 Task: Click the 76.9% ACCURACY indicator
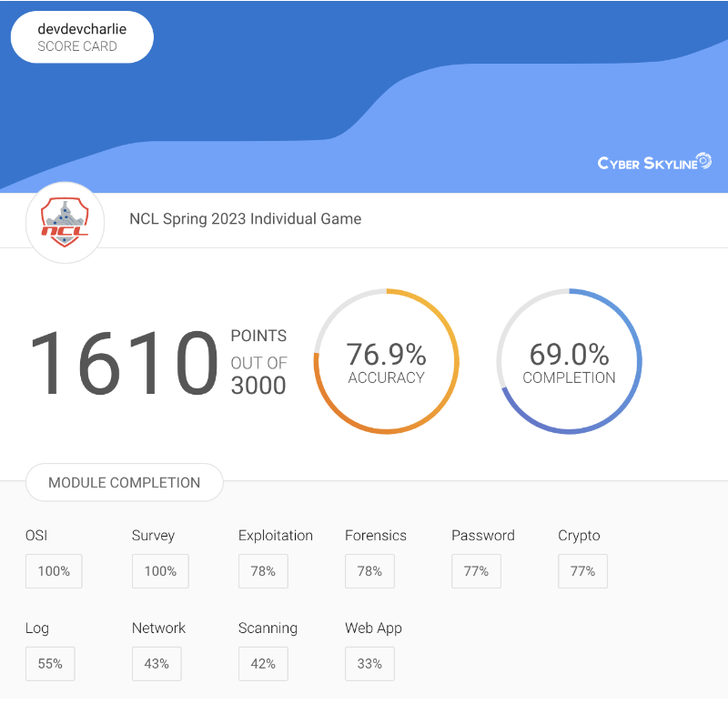tap(386, 360)
